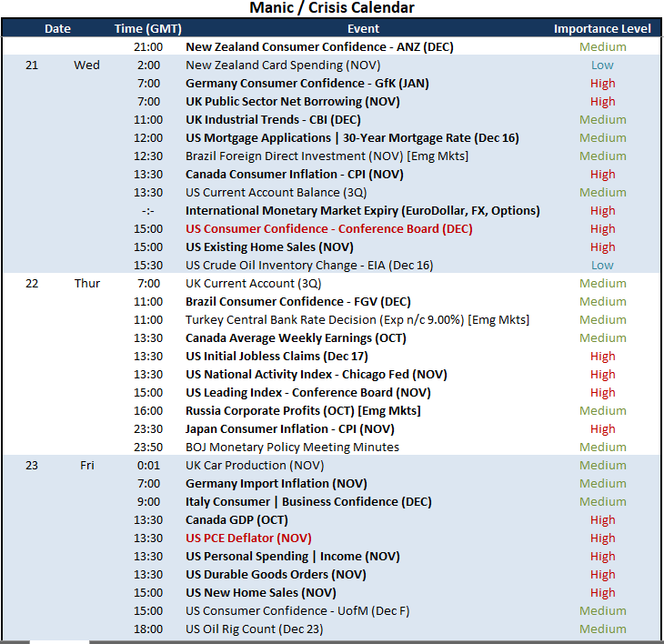
Task: Select Low importance for US Crude Oil Inventory
Action: click(602, 266)
